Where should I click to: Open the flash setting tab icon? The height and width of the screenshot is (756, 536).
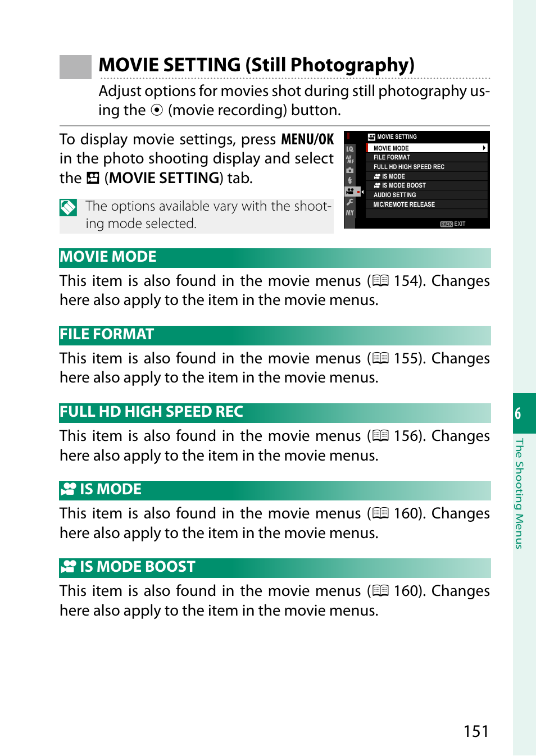(x=349, y=181)
